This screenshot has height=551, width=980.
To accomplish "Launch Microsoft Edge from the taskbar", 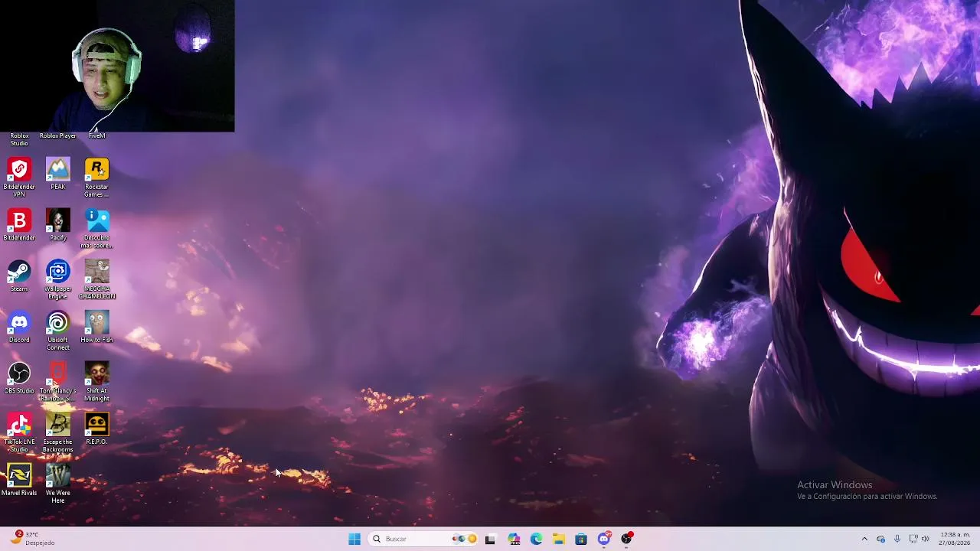I will [x=536, y=539].
